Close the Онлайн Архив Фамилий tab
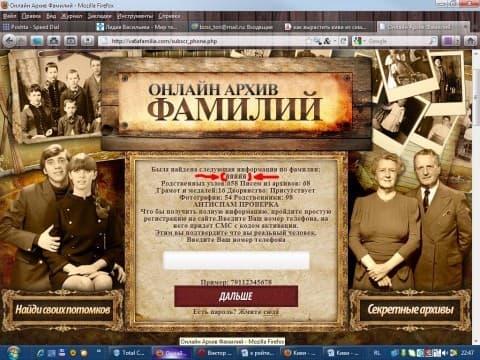The image size is (480, 360). (466, 27)
